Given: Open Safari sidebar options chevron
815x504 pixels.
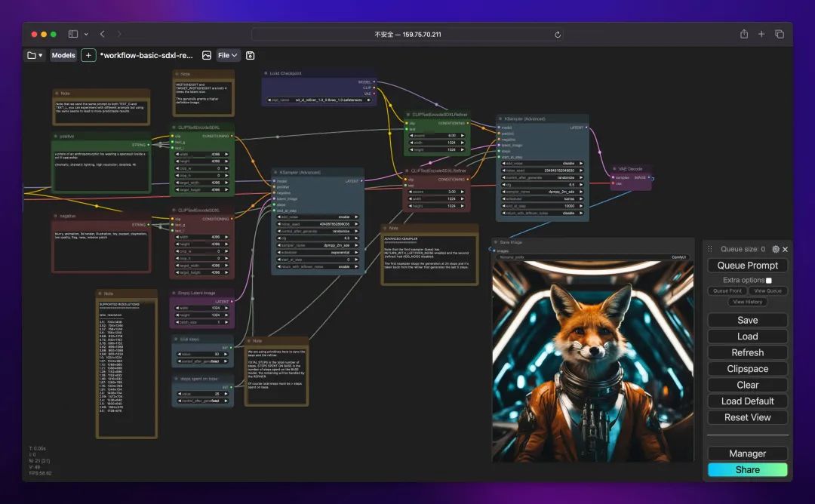Looking at the screenshot, I should tap(86, 34).
